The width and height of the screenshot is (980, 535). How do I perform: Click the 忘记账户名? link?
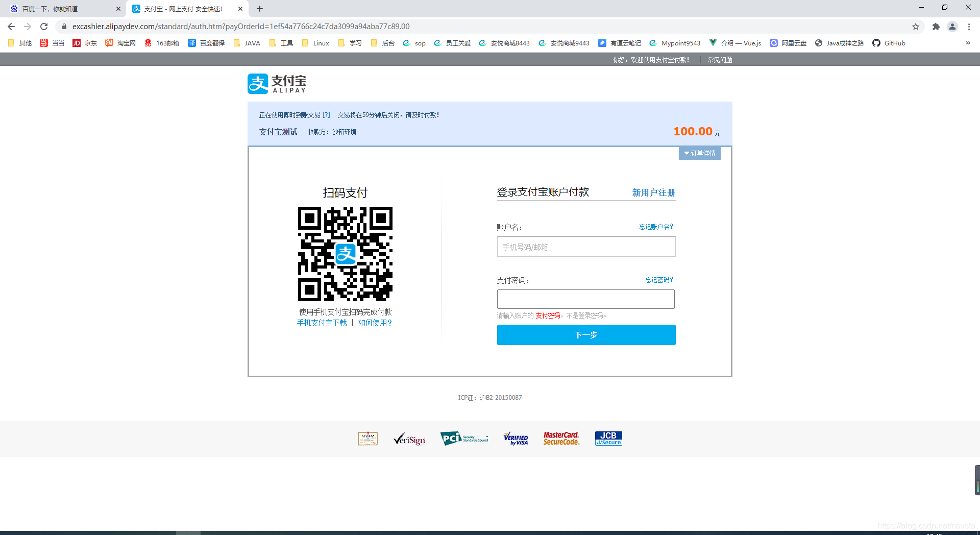click(656, 227)
